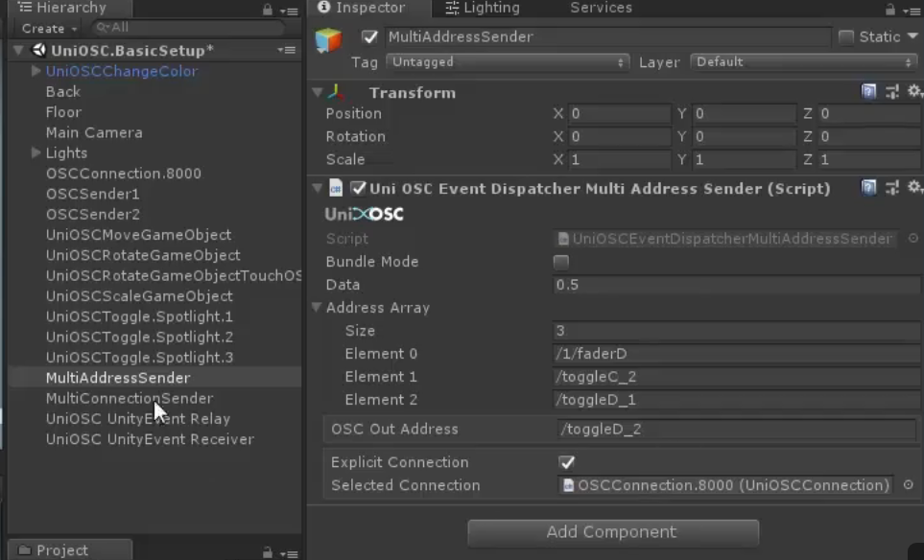Open the Layer dropdown Default
This screenshot has height=560, width=924.
804,61
